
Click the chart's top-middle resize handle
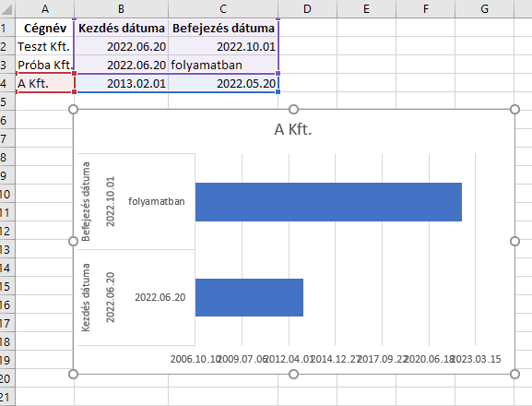pyautogui.click(x=294, y=109)
